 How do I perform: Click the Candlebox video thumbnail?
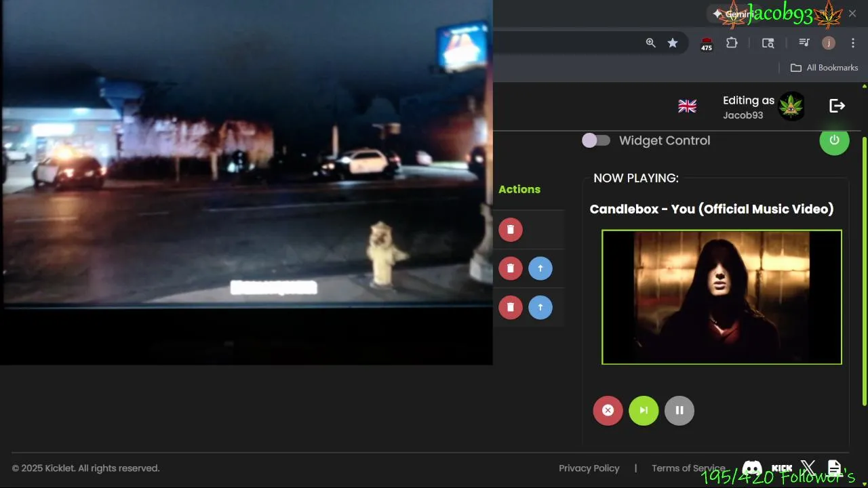point(722,297)
